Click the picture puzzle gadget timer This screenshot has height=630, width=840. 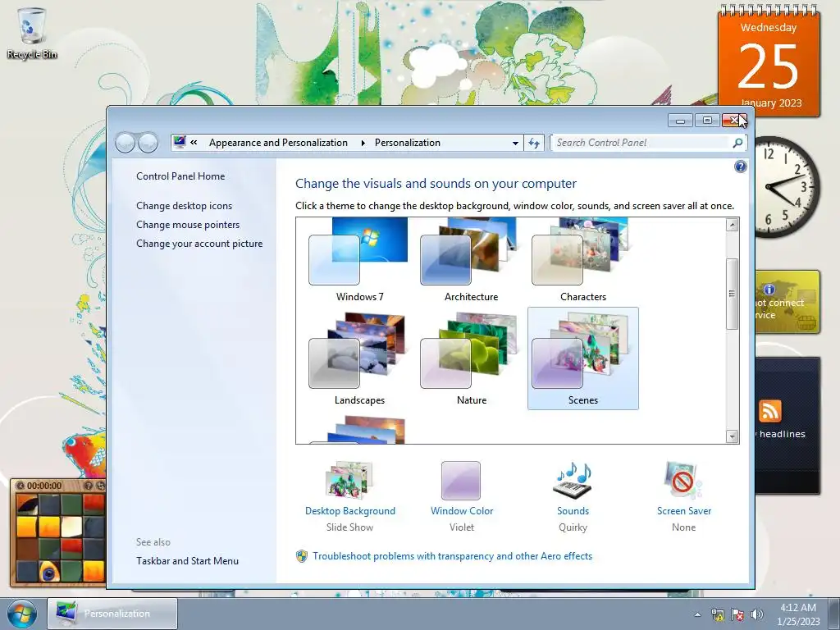point(44,486)
